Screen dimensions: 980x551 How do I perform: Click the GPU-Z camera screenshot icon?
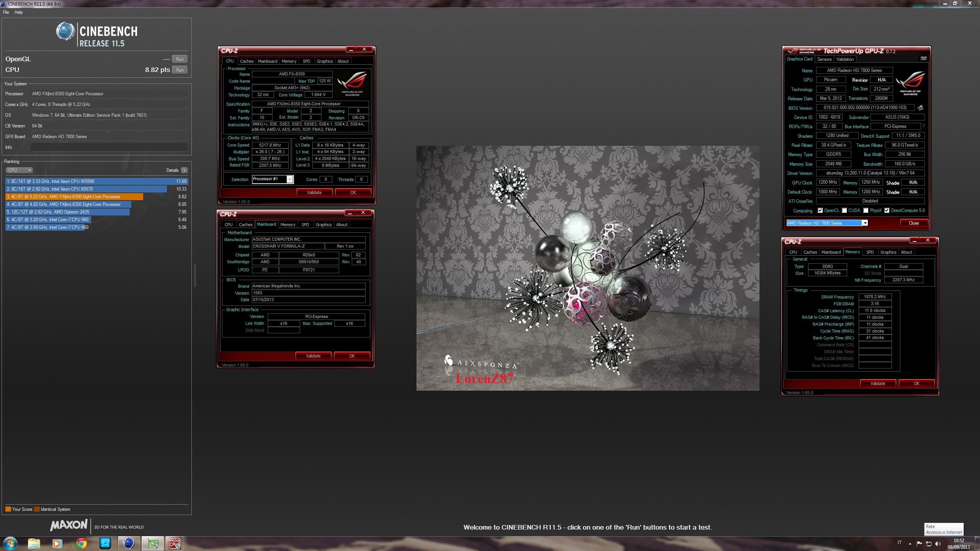click(923, 59)
